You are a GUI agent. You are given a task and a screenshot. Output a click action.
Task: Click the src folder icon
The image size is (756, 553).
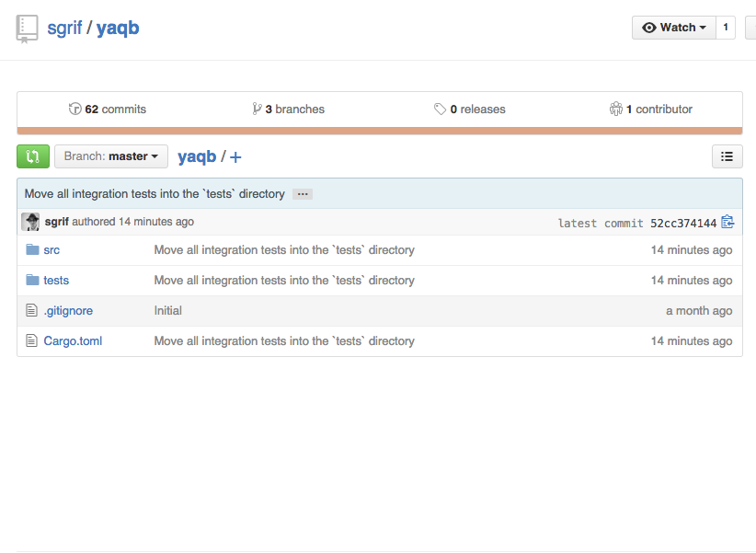(x=32, y=249)
